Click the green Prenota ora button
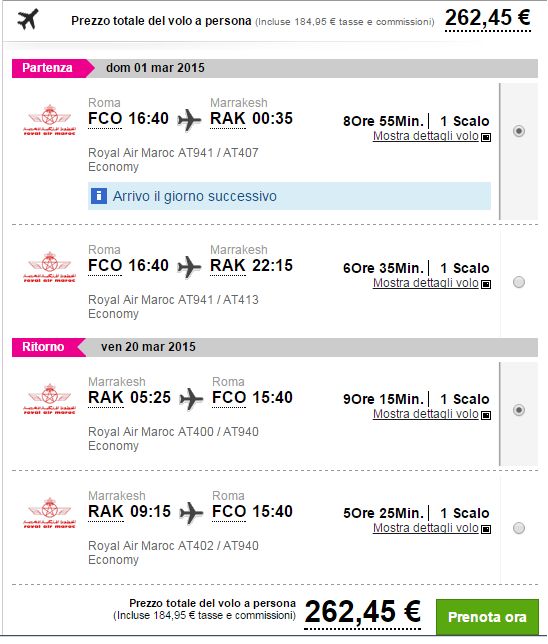 (487, 617)
